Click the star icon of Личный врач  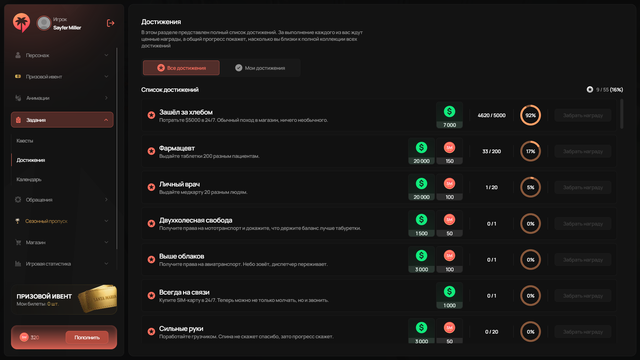[151, 187]
